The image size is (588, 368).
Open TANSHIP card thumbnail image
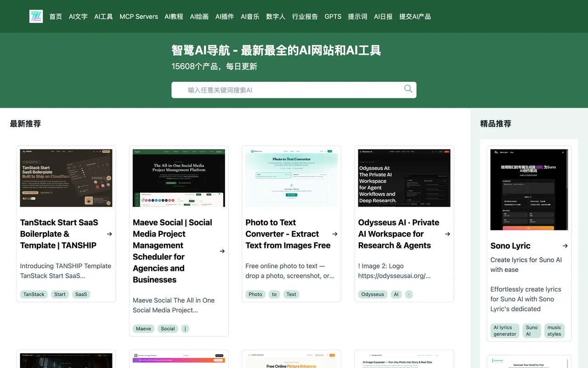click(x=66, y=178)
